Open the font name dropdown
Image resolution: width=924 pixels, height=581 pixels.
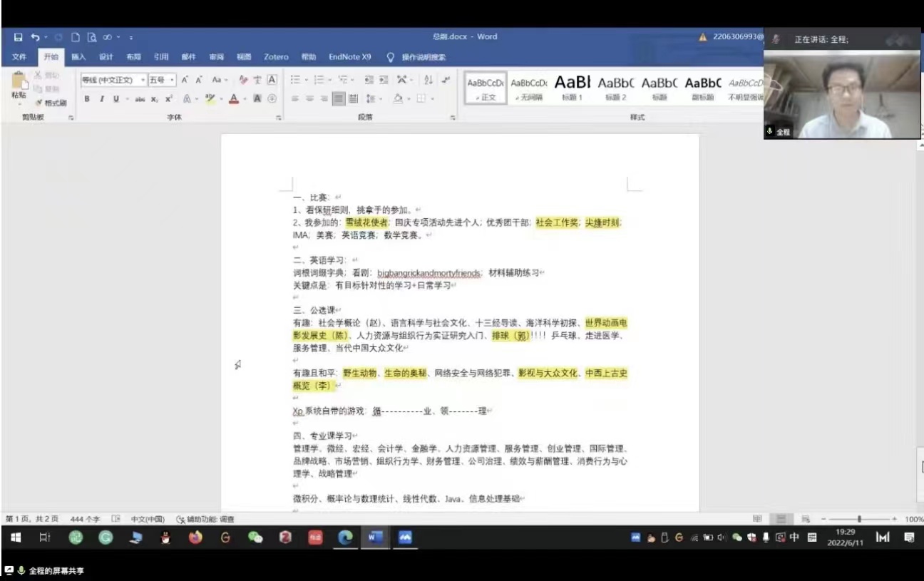click(x=113, y=80)
